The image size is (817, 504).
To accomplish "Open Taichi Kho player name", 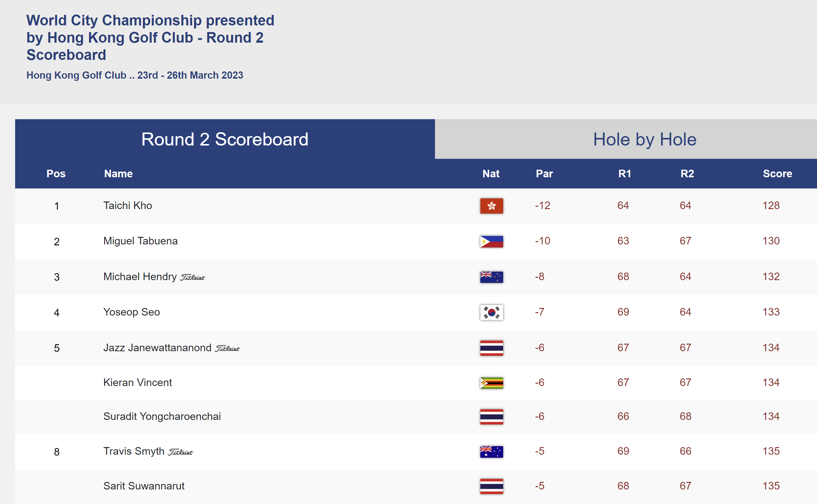I will click(128, 205).
